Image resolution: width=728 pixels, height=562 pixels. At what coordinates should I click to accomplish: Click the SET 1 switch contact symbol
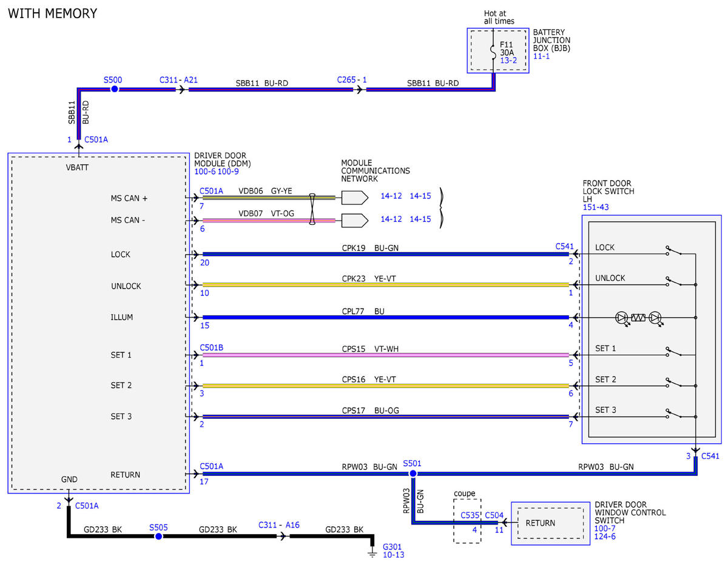673,352
